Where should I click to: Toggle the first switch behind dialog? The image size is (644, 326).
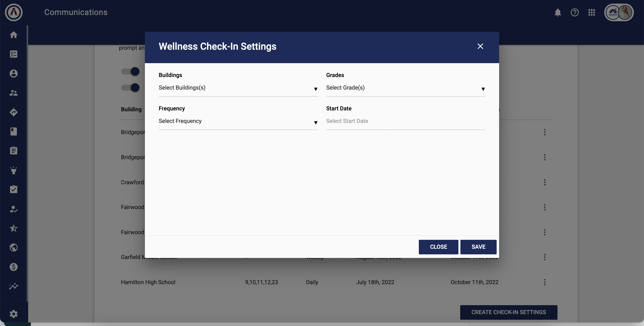pos(131,72)
